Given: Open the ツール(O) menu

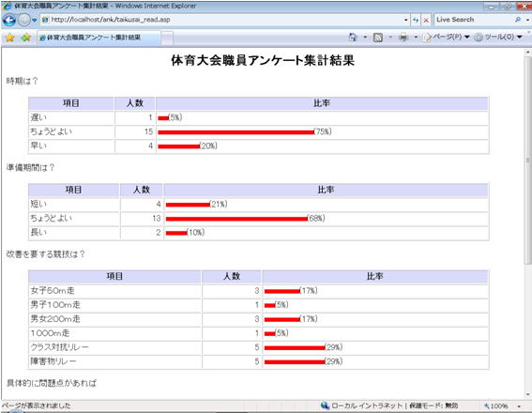Looking at the screenshot, I should click(498, 37).
